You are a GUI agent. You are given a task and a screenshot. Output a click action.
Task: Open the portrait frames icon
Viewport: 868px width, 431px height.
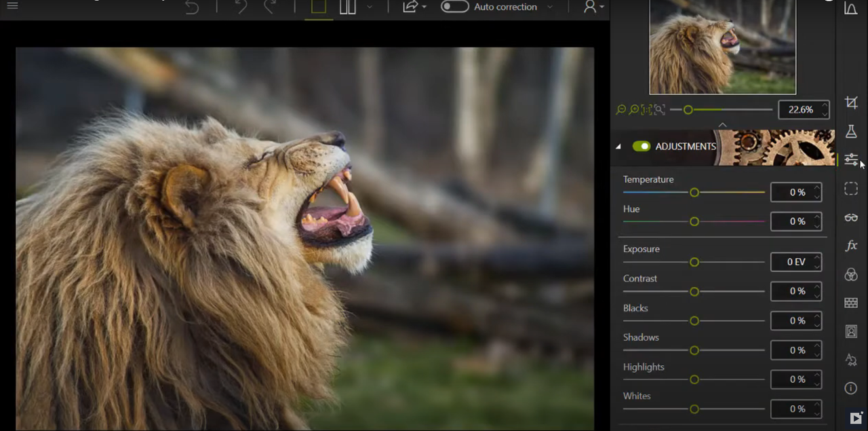point(851,331)
